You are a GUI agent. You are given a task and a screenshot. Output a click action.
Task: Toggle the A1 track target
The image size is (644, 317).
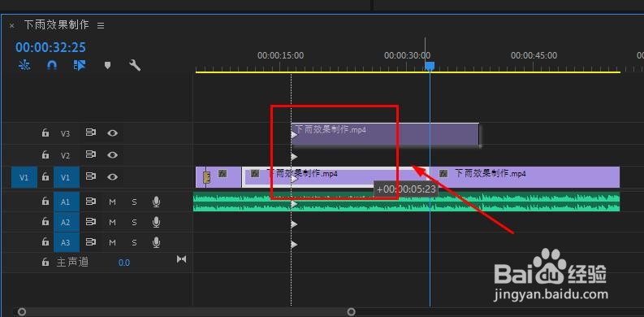(66, 202)
